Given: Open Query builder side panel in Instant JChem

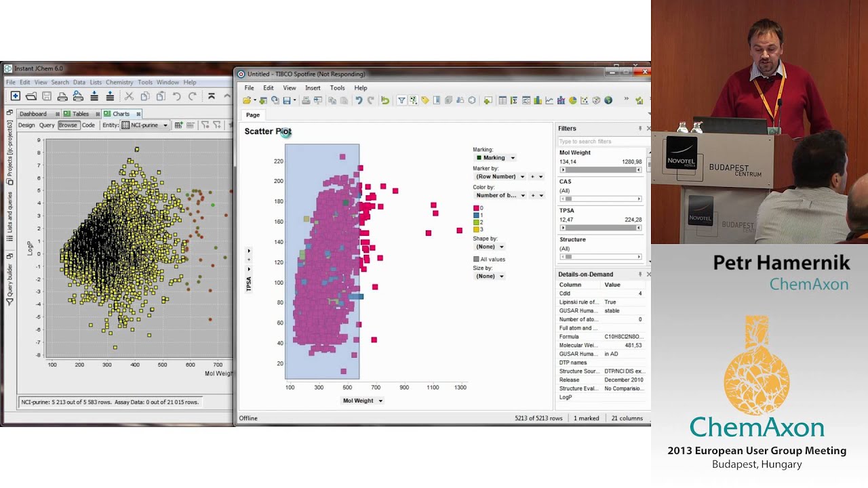Looking at the screenshot, I should tap(9, 280).
